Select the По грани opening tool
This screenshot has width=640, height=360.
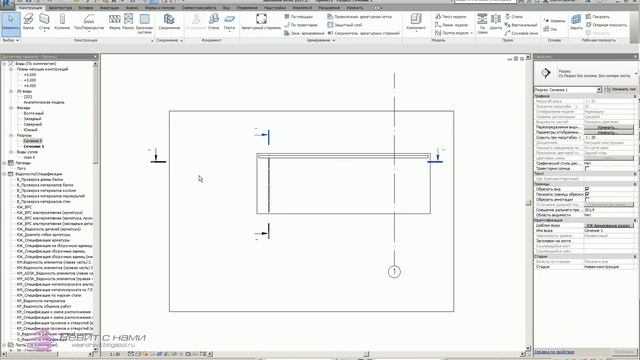click(x=482, y=23)
